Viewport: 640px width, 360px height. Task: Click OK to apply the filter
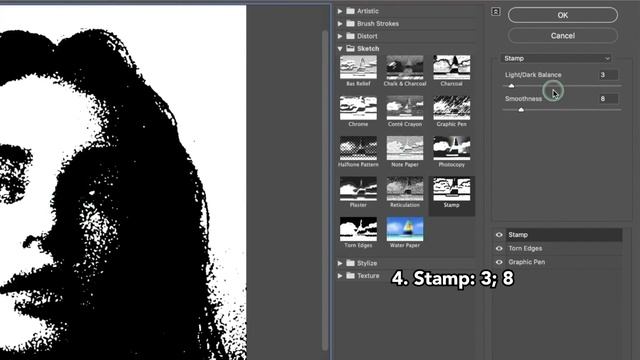[x=563, y=15]
